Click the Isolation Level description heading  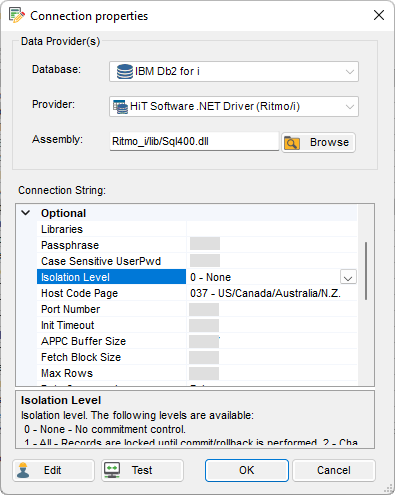(61, 400)
